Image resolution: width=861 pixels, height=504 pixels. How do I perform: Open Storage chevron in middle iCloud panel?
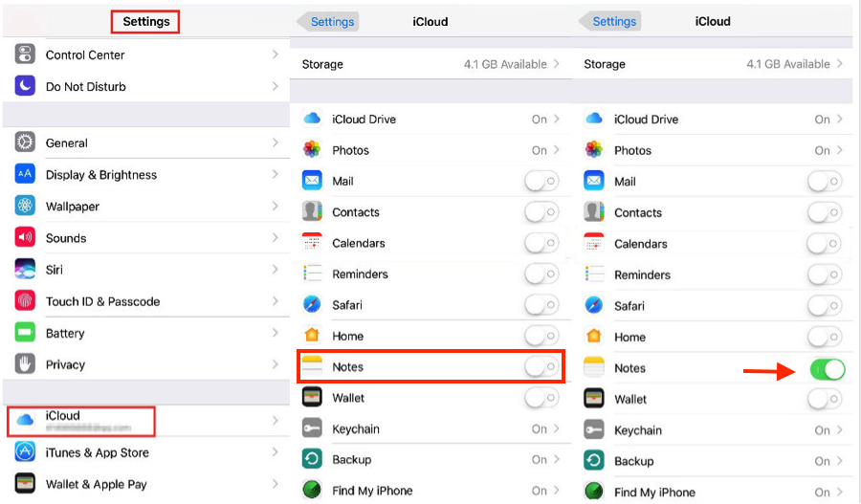tap(556, 64)
